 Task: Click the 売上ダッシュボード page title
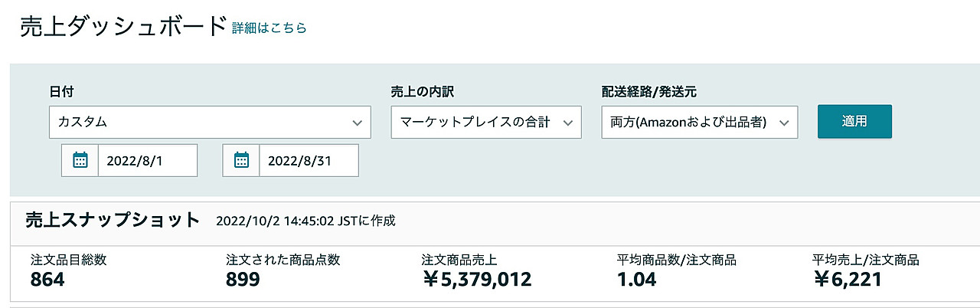[x=123, y=26]
